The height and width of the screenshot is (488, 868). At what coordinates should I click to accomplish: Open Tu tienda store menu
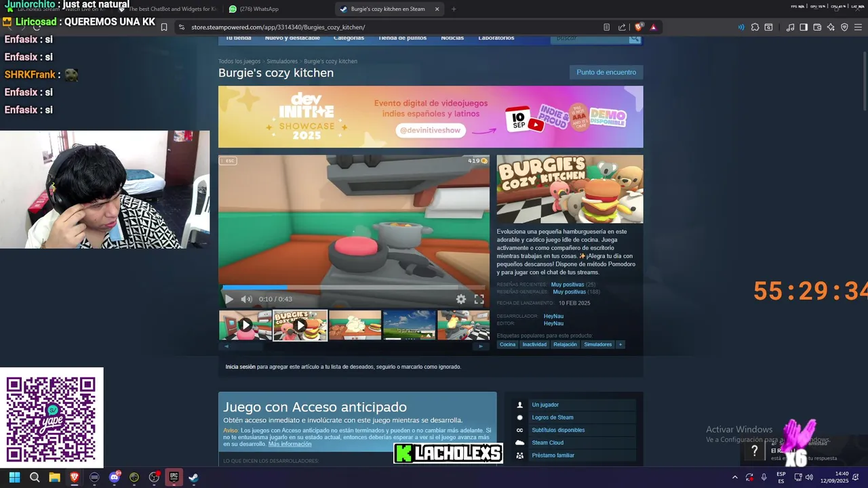point(238,38)
